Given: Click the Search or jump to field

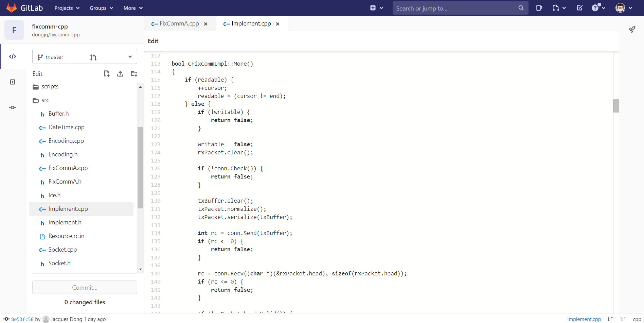Looking at the screenshot, I should click(455, 8).
